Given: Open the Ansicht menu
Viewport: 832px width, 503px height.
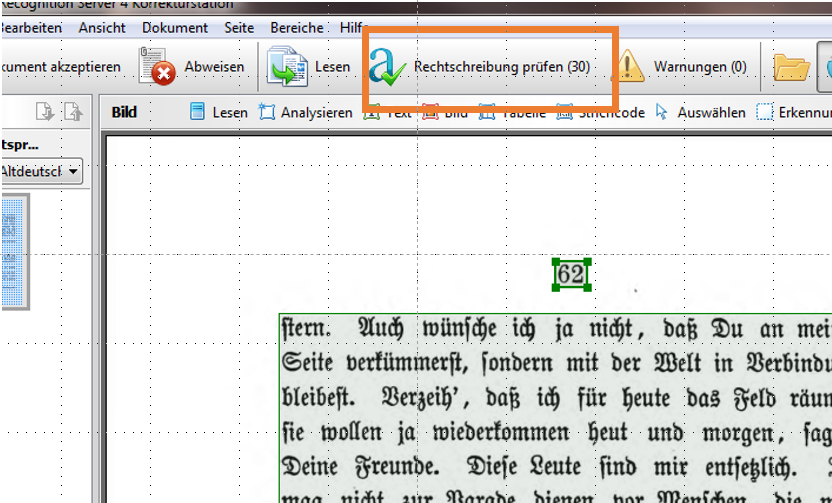Looking at the screenshot, I should point(102,28).
